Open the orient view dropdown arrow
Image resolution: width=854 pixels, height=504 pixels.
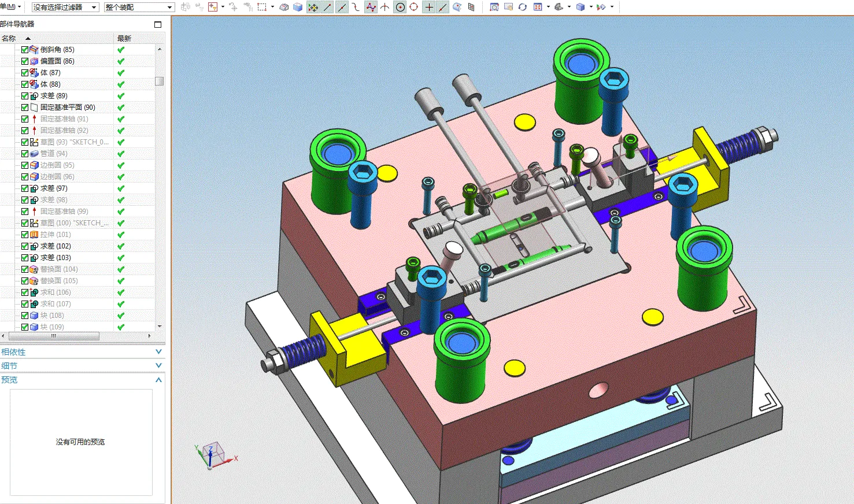tap(548, 7)
